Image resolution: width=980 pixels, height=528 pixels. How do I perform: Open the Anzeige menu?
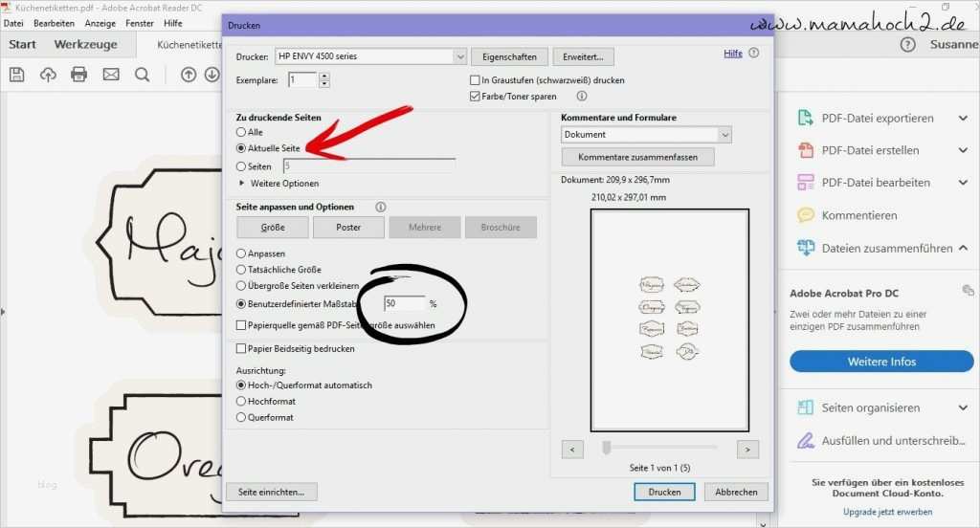[x=100, y=23]
